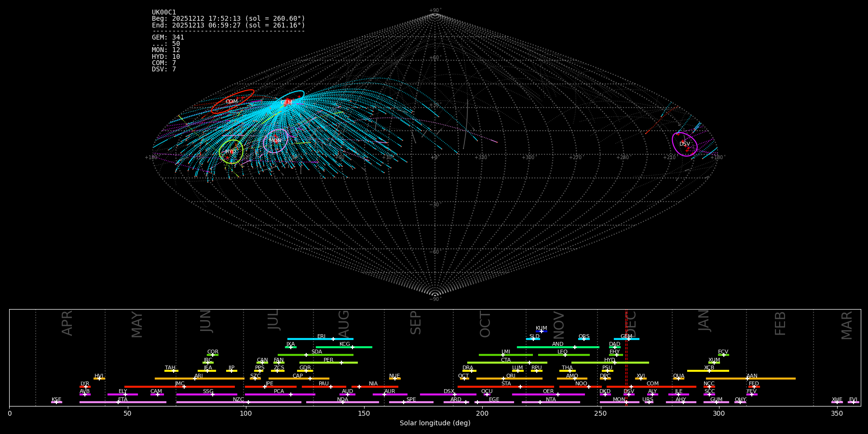Image resolution: width=868 pixels, height=434 pixels.
Task: Click the purple SSG shower bar
Action: [206, 394]
